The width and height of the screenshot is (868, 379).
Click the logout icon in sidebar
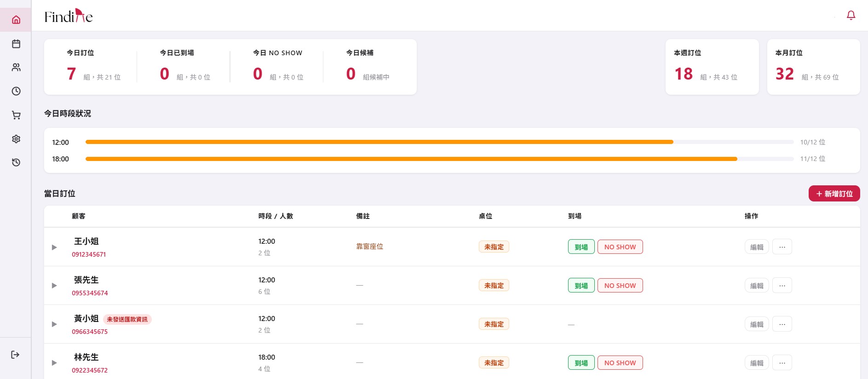pyautogui.click(x=15, y=355)
